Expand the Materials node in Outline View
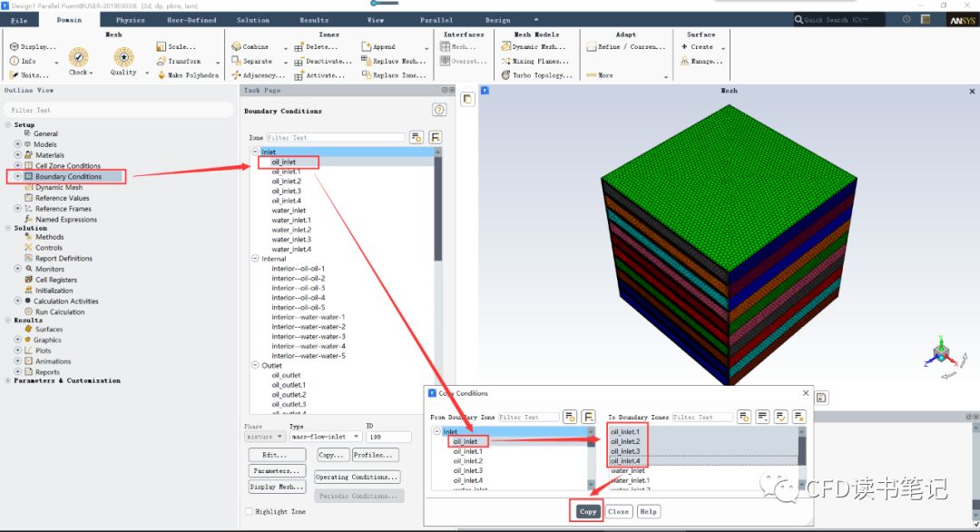Screen dimensions: 980x532 [17, 155]
